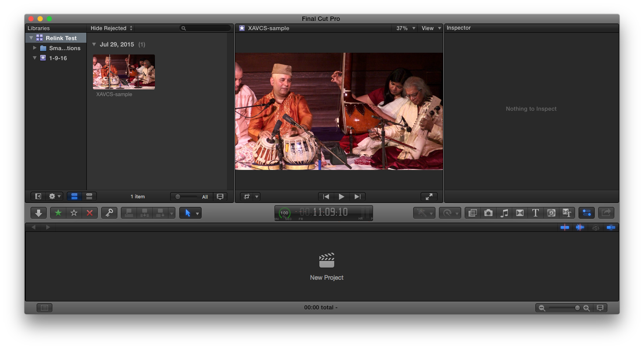
Task: Click the Append clip edit button
Action: pyautogui.click(x=160, y=213)
